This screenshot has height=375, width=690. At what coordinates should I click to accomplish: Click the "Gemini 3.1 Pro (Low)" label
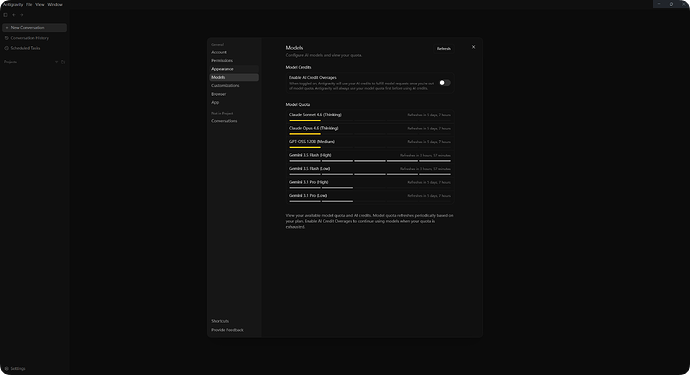(x=308, y=196)
